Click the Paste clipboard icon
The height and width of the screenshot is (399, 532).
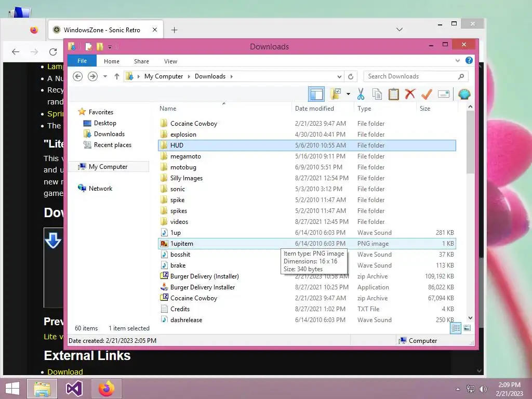pyautogui.click(x=394, y=94)
